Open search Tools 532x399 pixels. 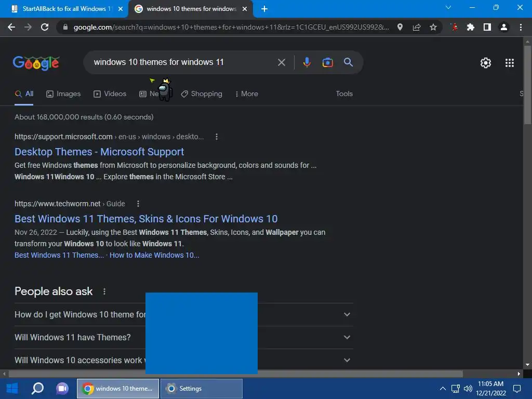(x=344, y=94)
